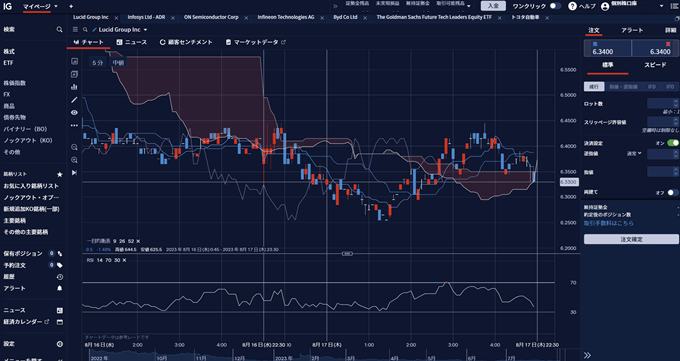Open the 逆指値 通常 type dropdown
680x361 pixels.
tap(634, 153)
